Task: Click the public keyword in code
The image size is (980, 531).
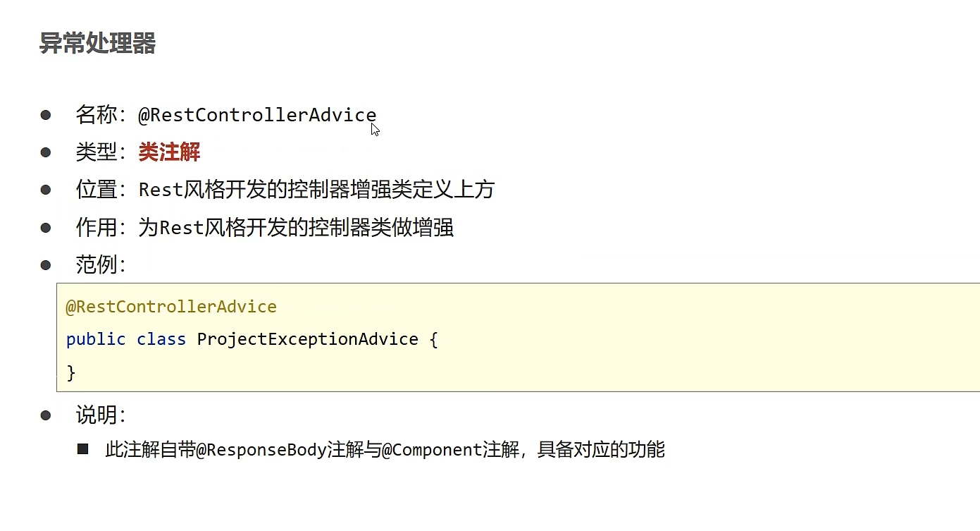Action: click(x=96, y=339)
